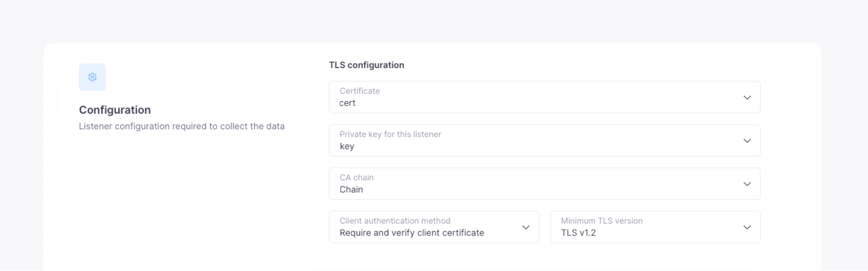This screenshot has height=271, width=868.
Task: Click the Private key dropdown arrow
Action: (x=747, y=141)
